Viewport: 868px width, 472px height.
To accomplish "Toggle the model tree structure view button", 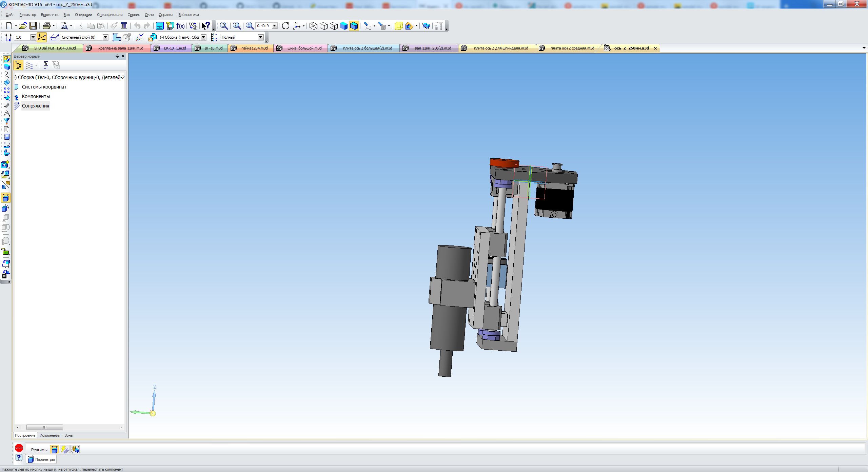I will [18, 65].
